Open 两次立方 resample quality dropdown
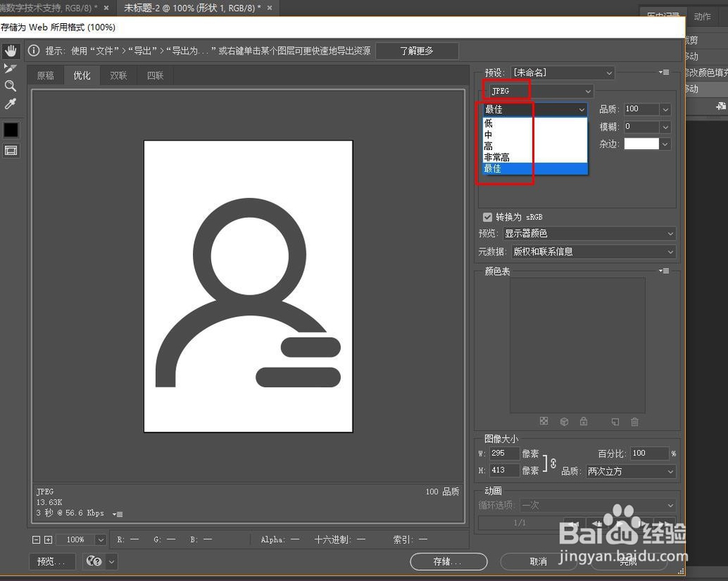This screenshot has height=581, width=728. pos(630,471)
